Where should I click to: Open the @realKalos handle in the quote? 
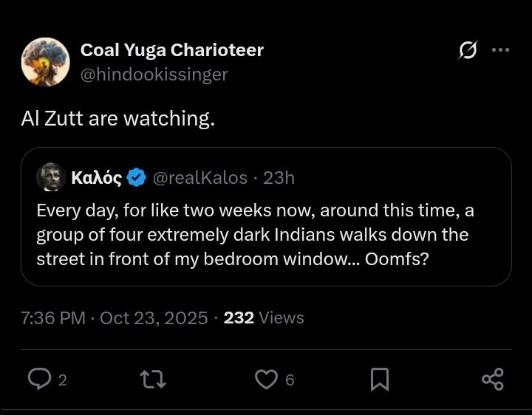click(x=199, y=178)
